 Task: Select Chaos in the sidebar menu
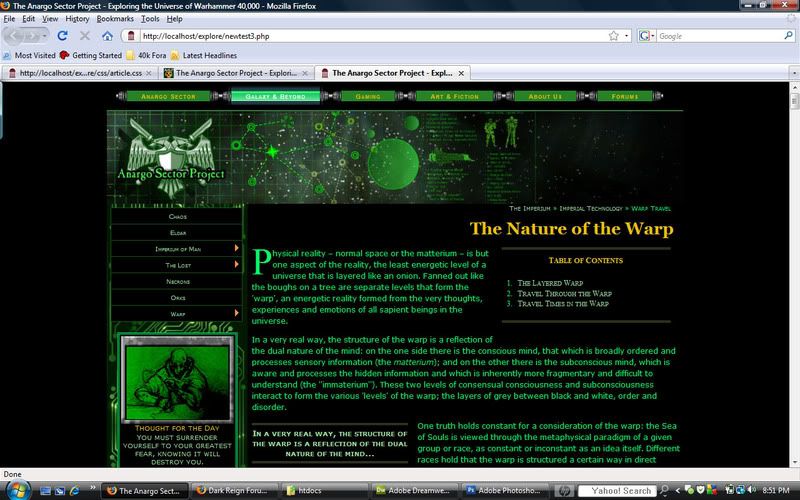click(x=178, y=216)
